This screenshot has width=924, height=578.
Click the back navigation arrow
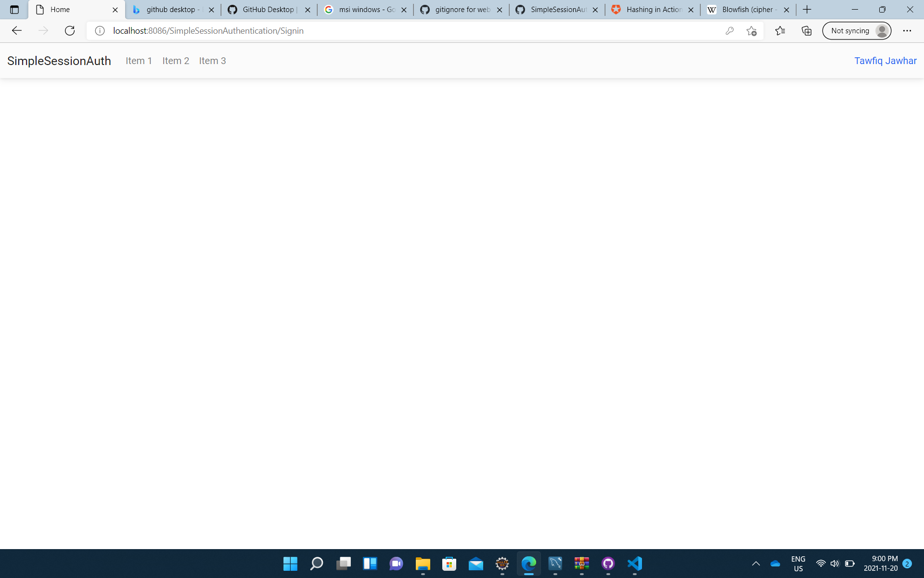click(17, 31)
